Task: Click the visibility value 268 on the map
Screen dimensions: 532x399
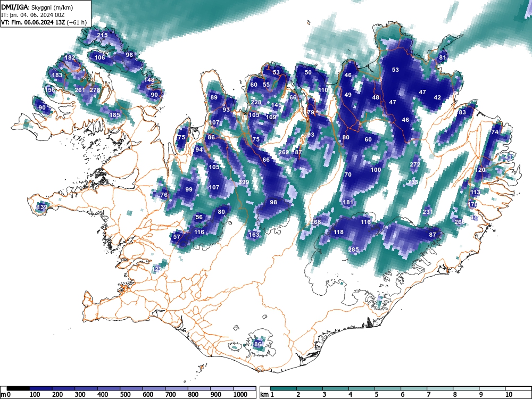Action: tap(315, 222)
